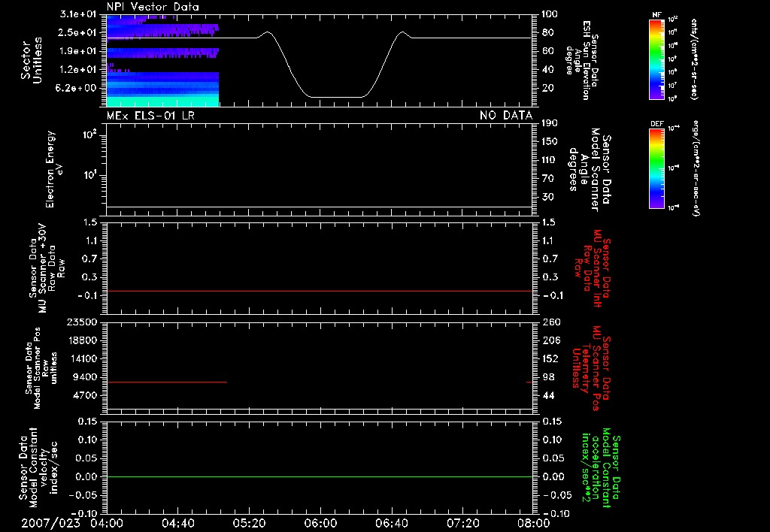Click the '44' telemetry tick value

coord(548,395)
